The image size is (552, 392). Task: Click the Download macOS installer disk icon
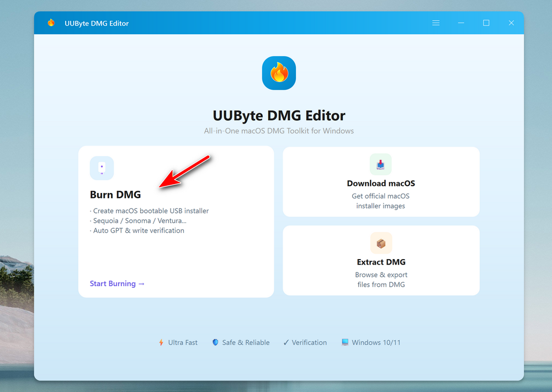tap(381, 164)
